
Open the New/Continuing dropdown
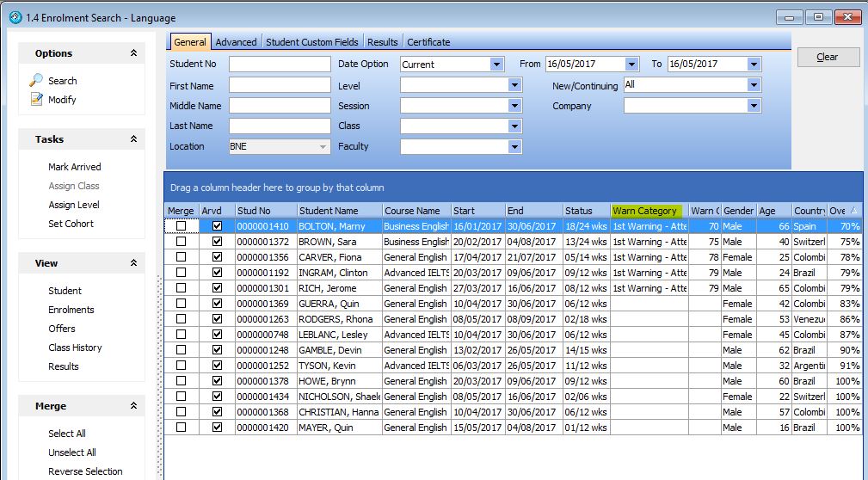point(754,85)
